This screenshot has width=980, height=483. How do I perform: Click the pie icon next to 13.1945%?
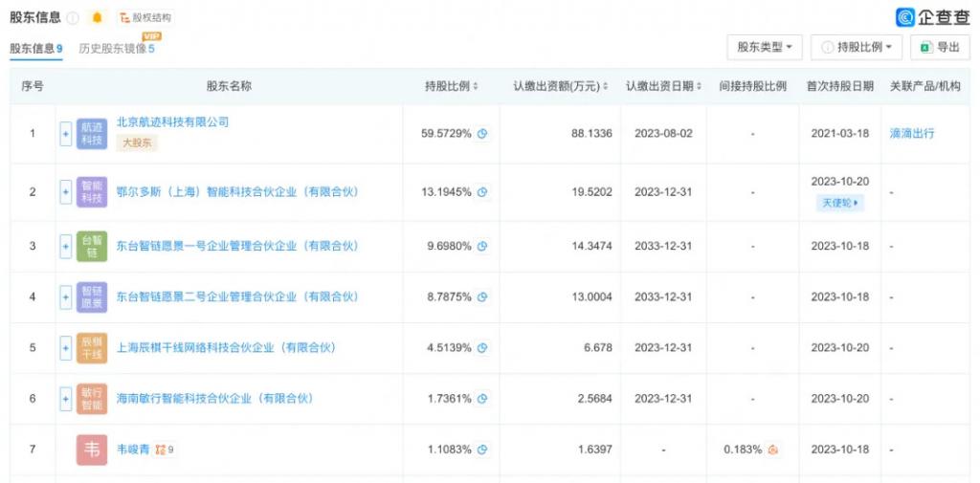[483, 192]
